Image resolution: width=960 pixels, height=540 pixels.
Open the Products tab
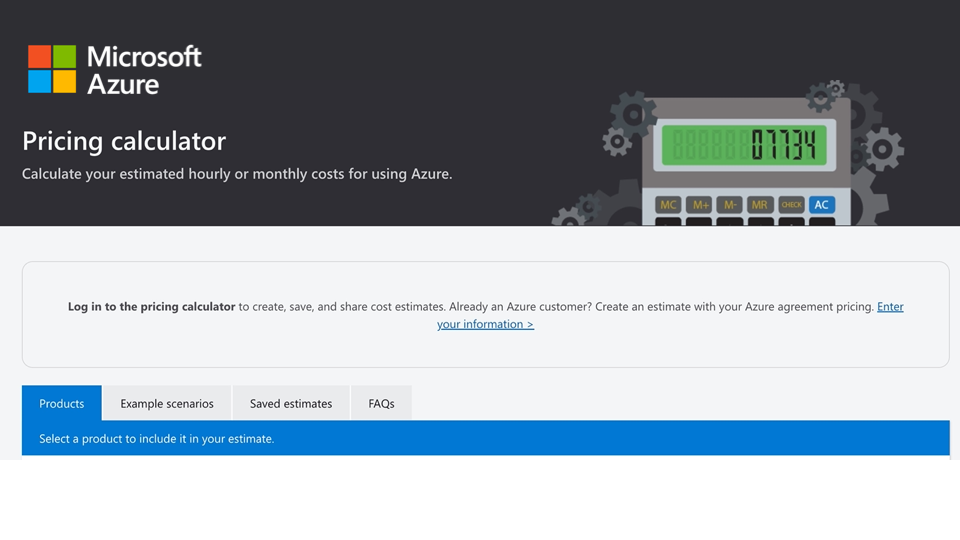(x=62, y=403)
